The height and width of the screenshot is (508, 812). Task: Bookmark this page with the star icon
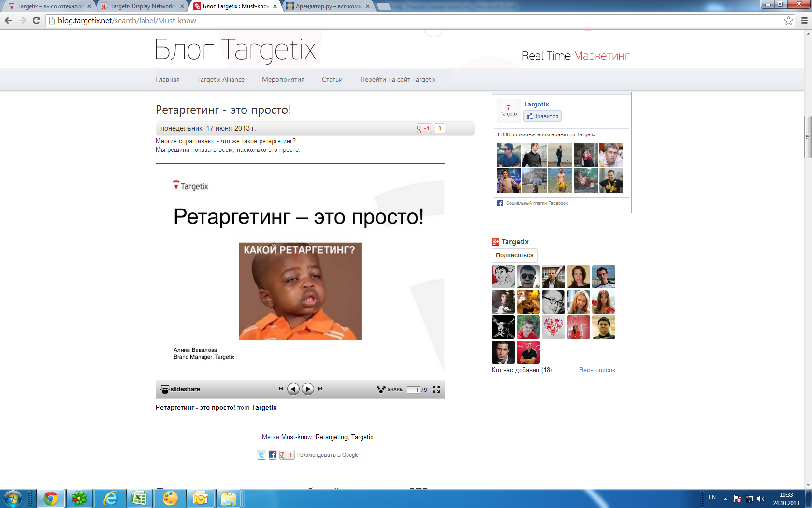788,21
